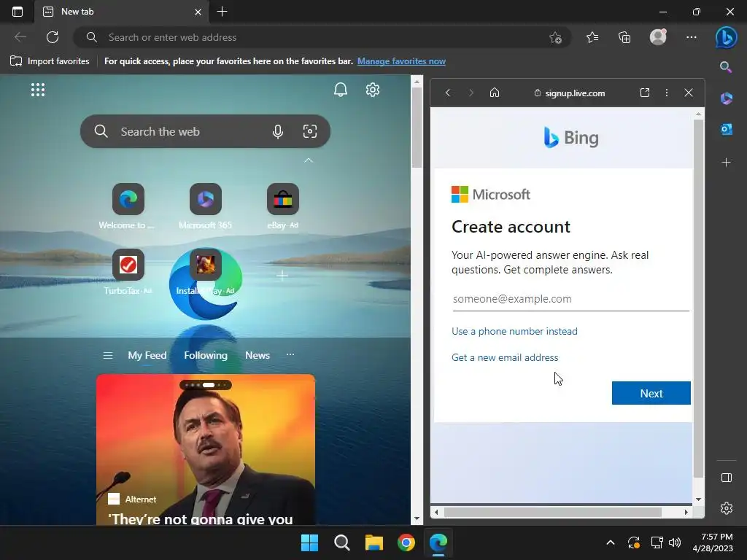The width and height of the screenshot is (747, 560).
Task: Toggle the hide sidebar button
Action: point(726,478)
